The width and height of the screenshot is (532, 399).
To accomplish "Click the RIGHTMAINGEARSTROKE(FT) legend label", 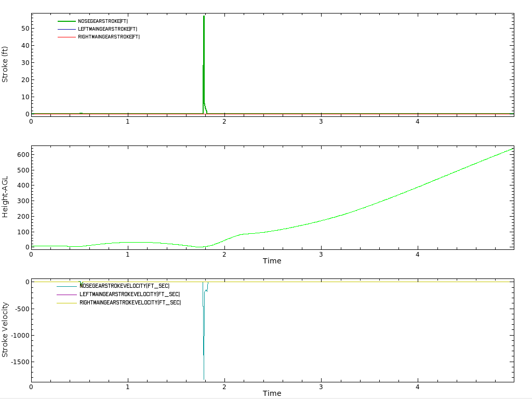I will click(109, 37).
